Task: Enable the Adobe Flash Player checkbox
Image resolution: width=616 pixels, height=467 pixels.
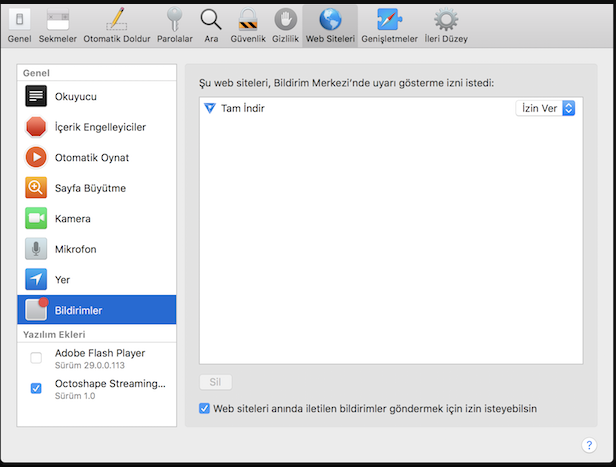Action: [36, 358]
